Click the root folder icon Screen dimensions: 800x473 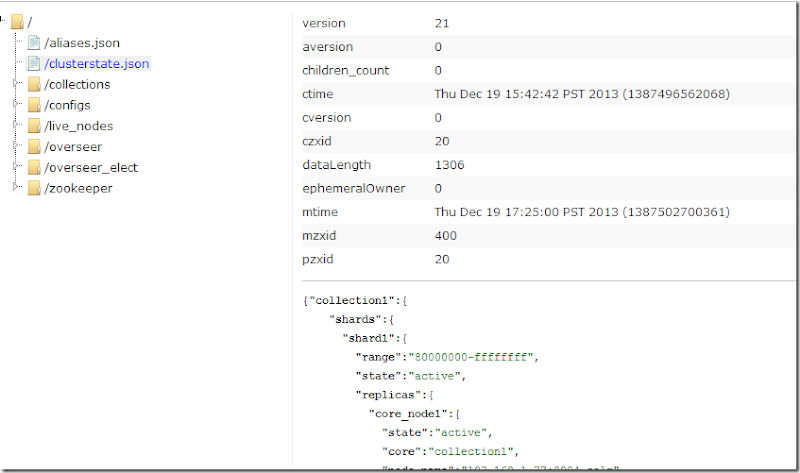pos(17,22)
